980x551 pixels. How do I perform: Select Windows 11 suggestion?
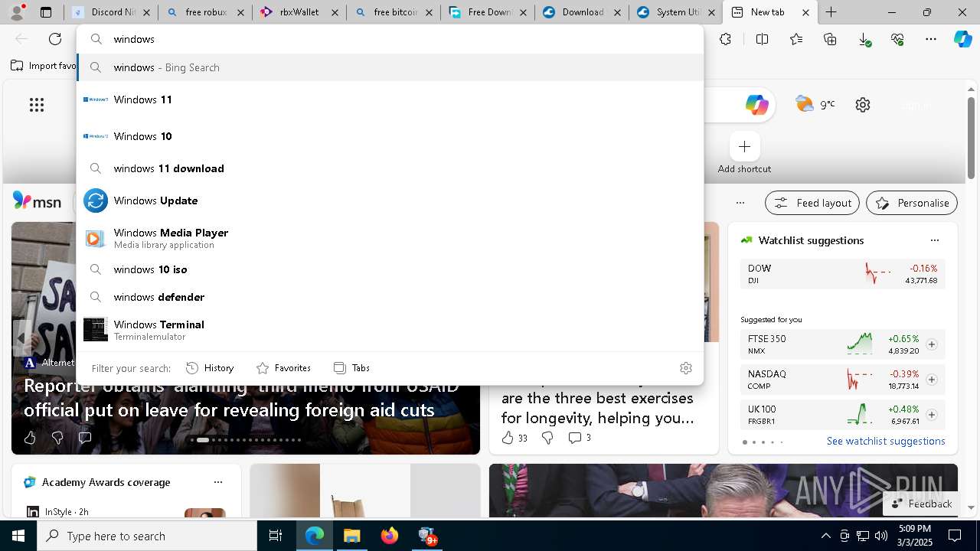click(390, 99)
